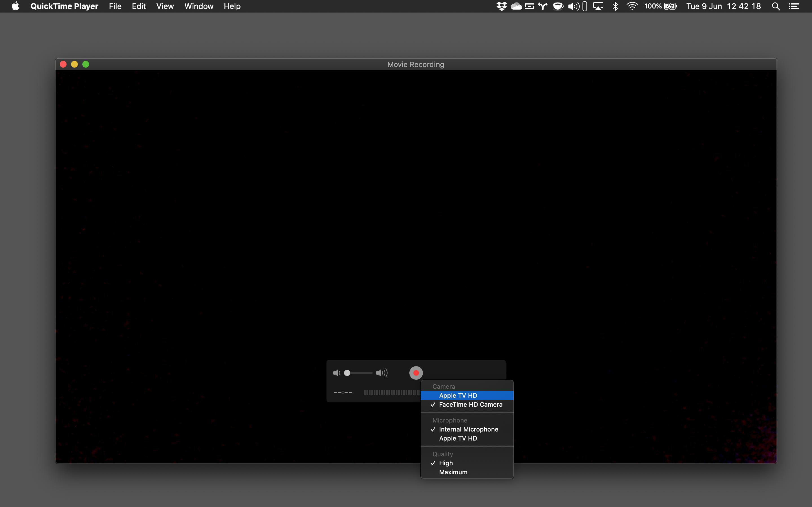Click the recording duration display
The width and height of the screenshot is (812, 507).
click(342, 392)
